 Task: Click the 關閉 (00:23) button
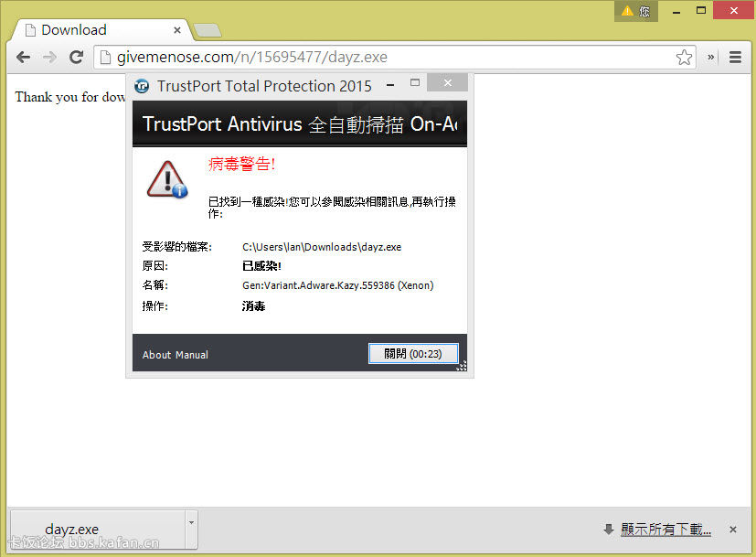(413, 353)
